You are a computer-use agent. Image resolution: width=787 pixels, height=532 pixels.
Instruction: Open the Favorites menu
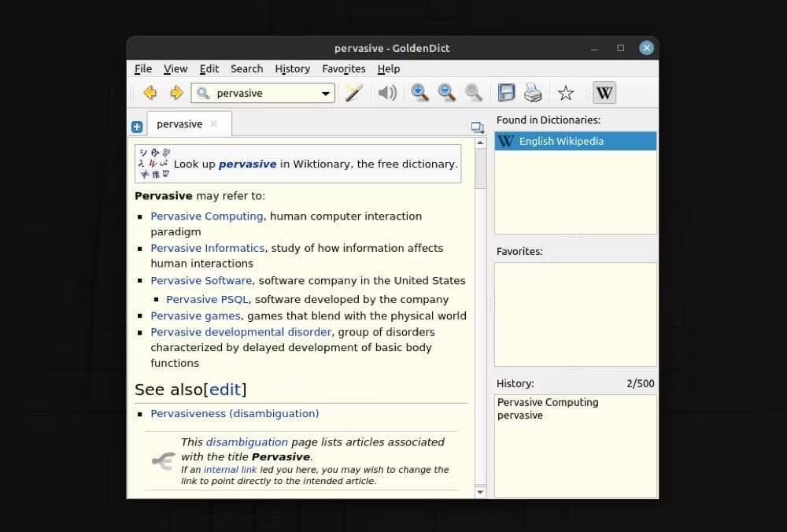343,68
